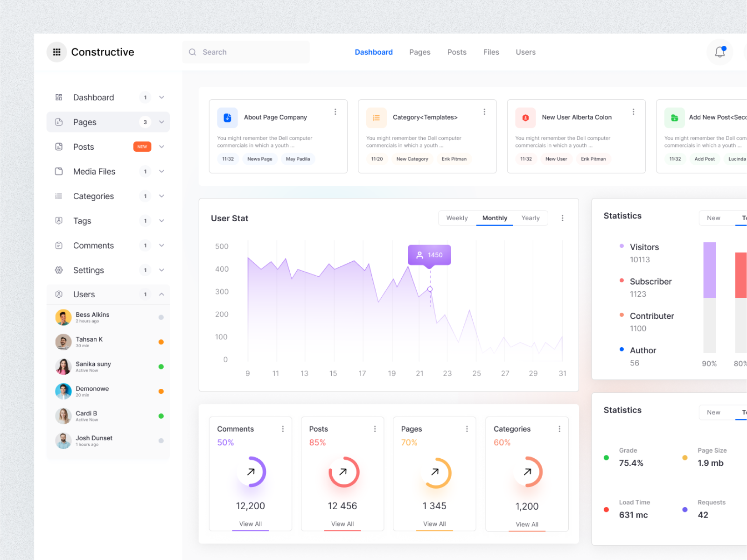Image resolution: width=747 pixels, height=560 pixels.
Task: Click the 1450 data point tooltip on chart
Action: pyautogui.click(x=429, y=255)
